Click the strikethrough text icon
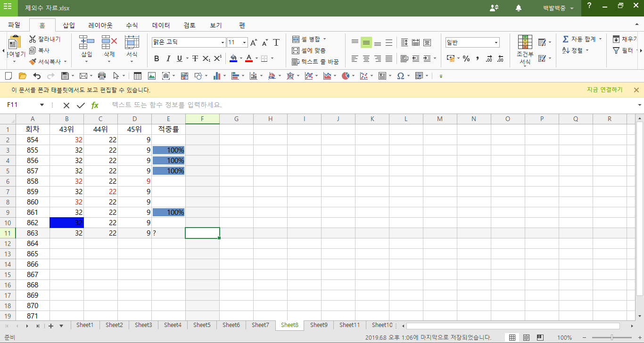 tap(195, 59)
